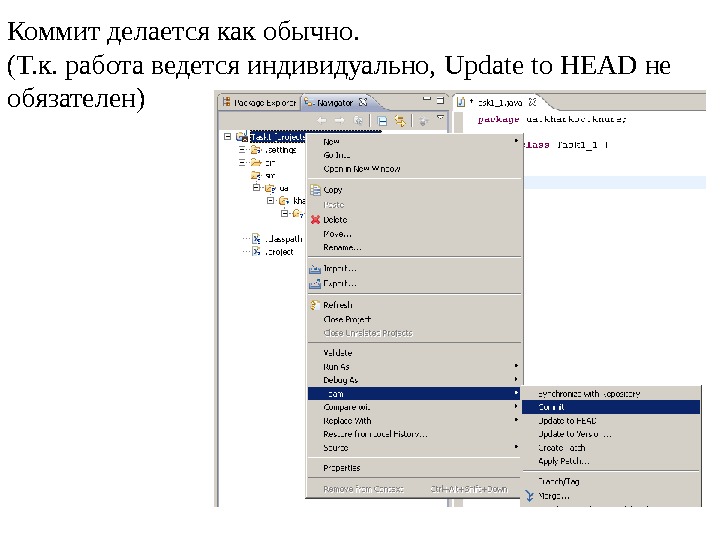Image resolution: width=720 pixels, height=540 pixels.
Task: Choose Open in New Window
Action: coord(415,169)
